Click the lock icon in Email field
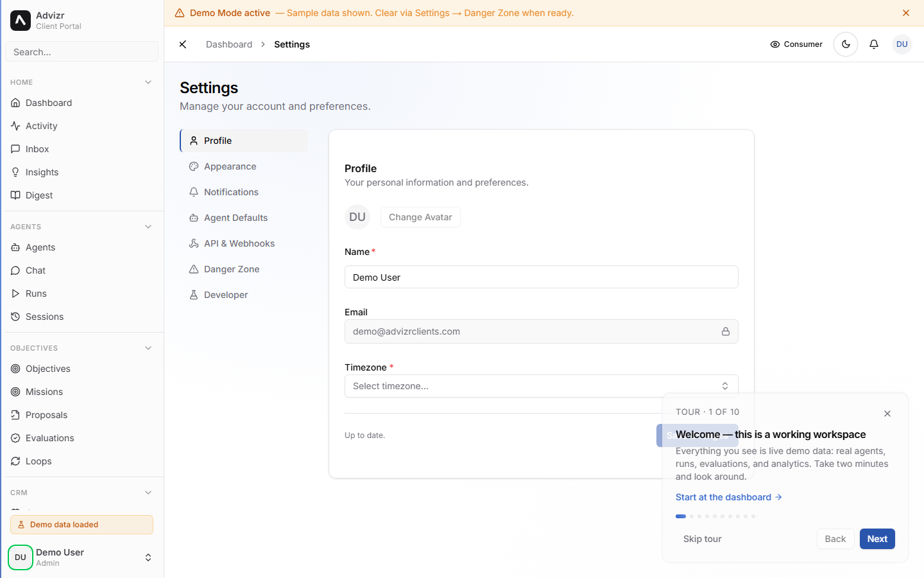The height and width of the screenshot is (578, 924). click(726, 331)
